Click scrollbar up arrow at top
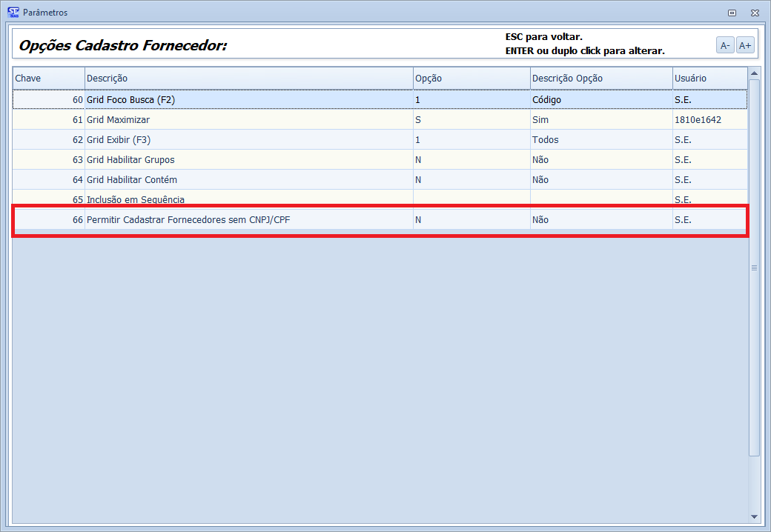Screen dimensions: 771x532 [x=755, y=73]
